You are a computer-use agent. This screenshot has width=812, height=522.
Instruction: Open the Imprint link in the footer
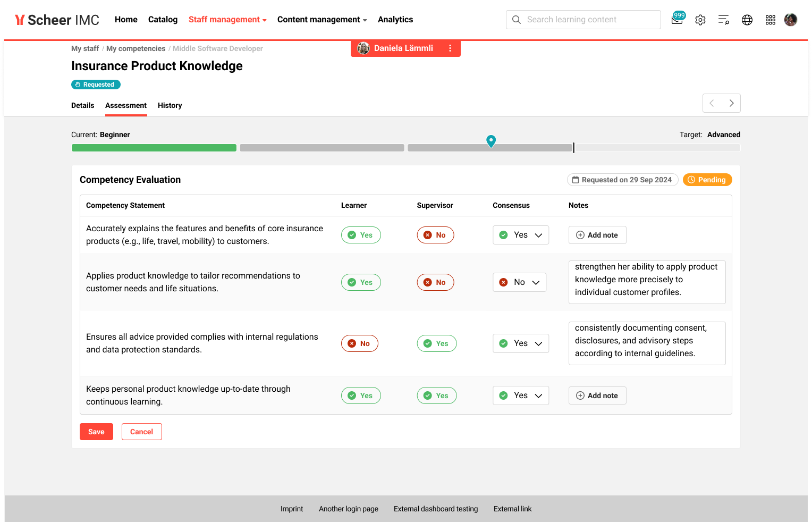pos(292,509)
